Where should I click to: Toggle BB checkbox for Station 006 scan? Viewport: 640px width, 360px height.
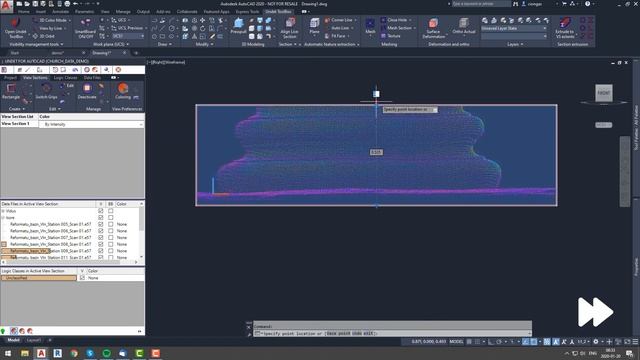point(111,231)
